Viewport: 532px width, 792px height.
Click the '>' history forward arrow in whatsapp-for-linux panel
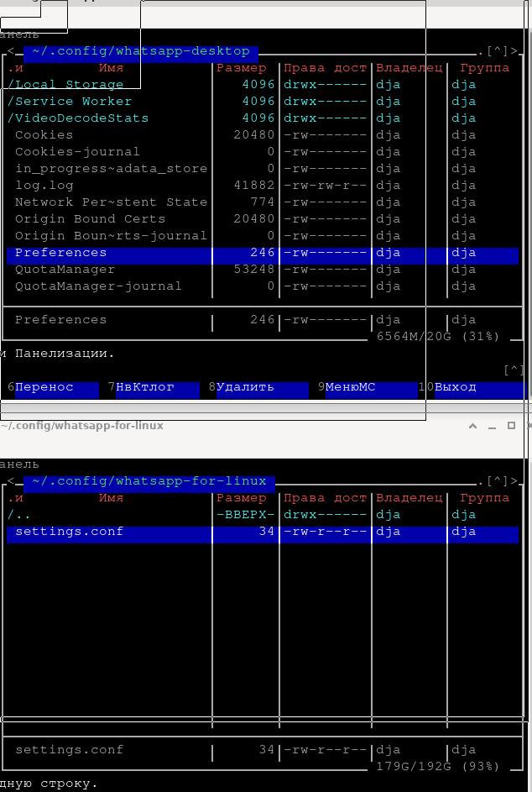tap(514, 481)
